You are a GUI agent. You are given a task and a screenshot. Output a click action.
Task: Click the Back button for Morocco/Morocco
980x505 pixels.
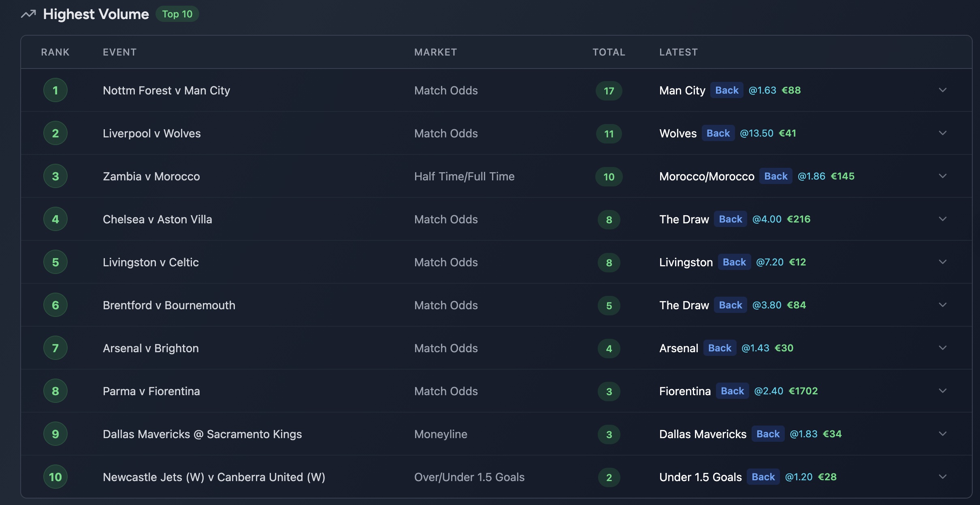775,176
